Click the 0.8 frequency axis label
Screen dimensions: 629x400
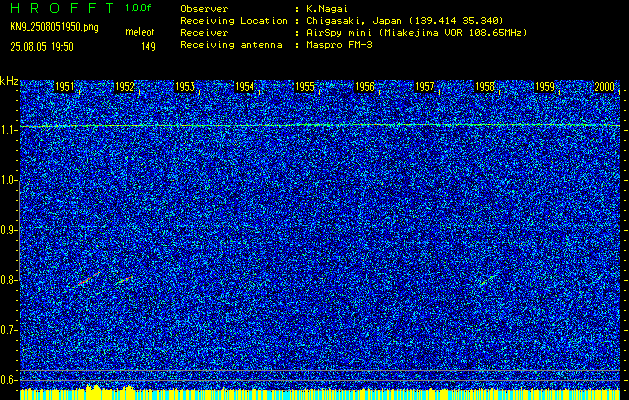8,280
